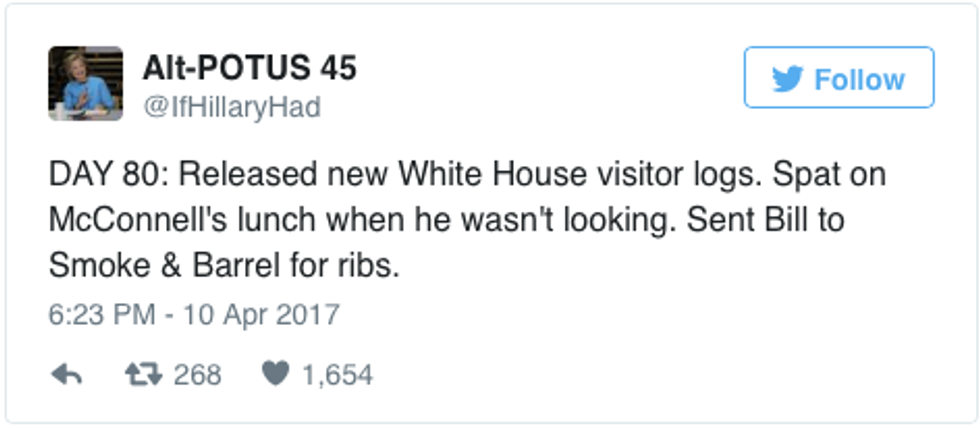Click the reply arrow icon

pos(66,375)
